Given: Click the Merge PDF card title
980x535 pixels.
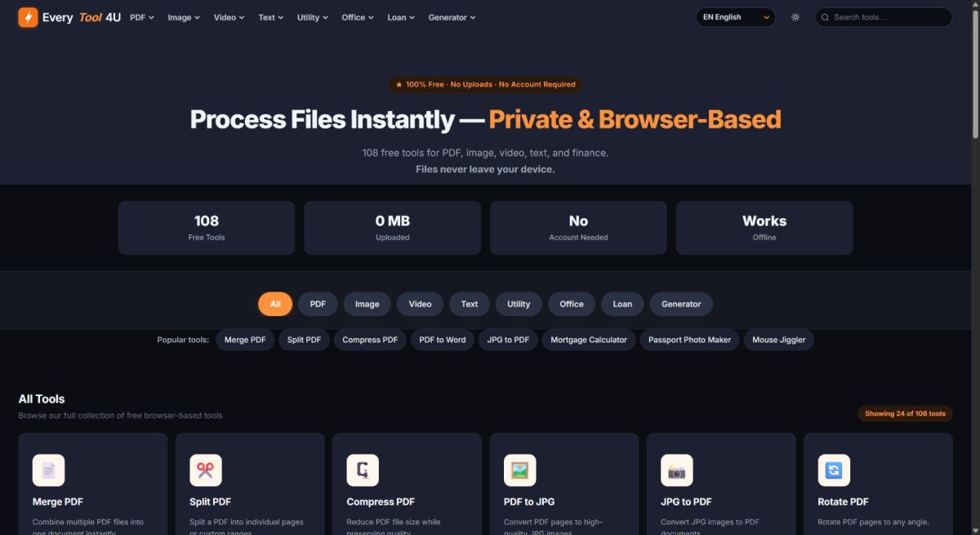Looking at the screenshot, I should click(58, 502).
